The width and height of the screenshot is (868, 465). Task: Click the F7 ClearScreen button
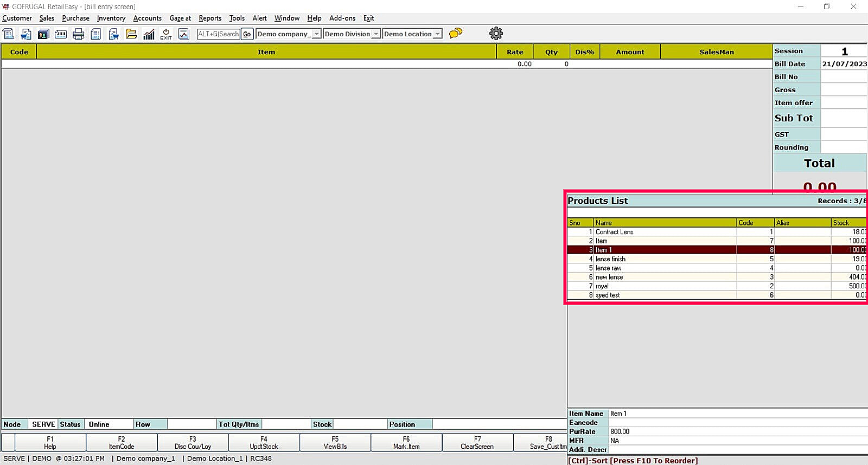click(x=477, y=443)
